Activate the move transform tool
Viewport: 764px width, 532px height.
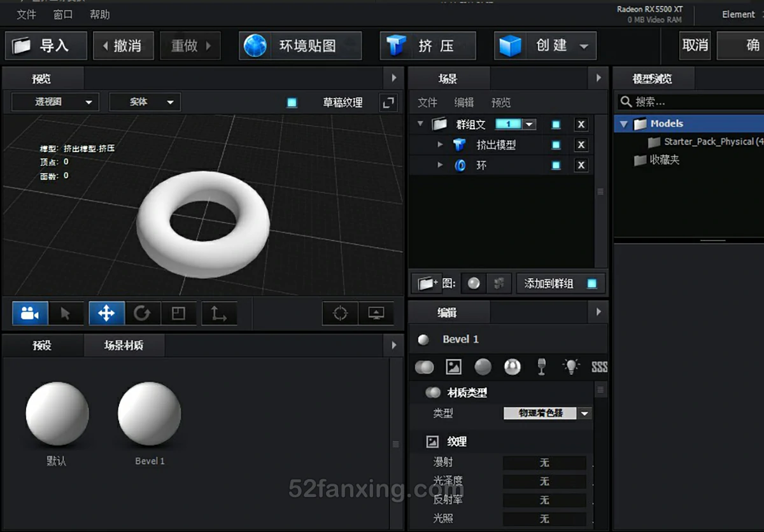click(x=106, y=313)
